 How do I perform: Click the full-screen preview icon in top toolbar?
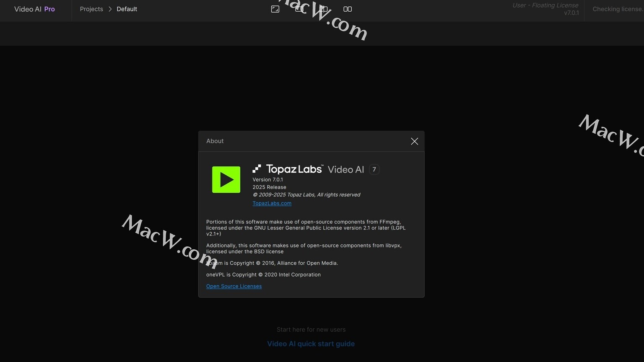275,9
